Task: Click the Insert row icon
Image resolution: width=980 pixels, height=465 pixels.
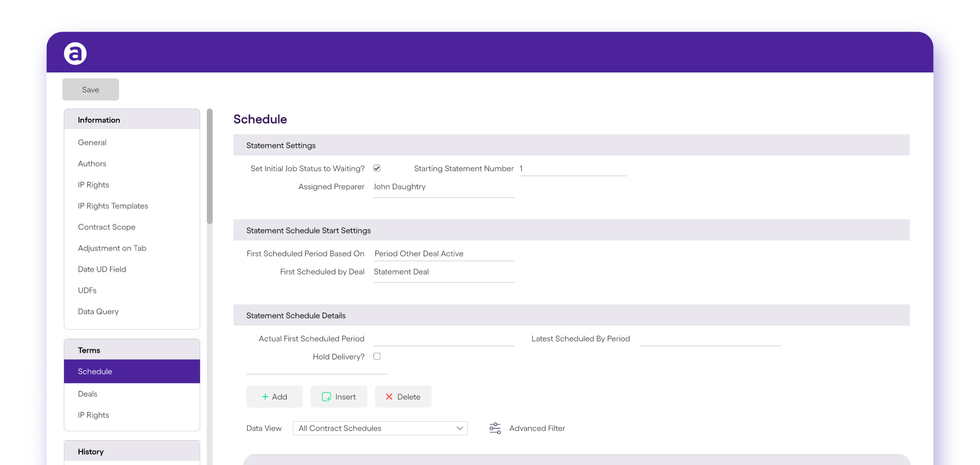Action: pyautogui.click(x=326, y=397)
